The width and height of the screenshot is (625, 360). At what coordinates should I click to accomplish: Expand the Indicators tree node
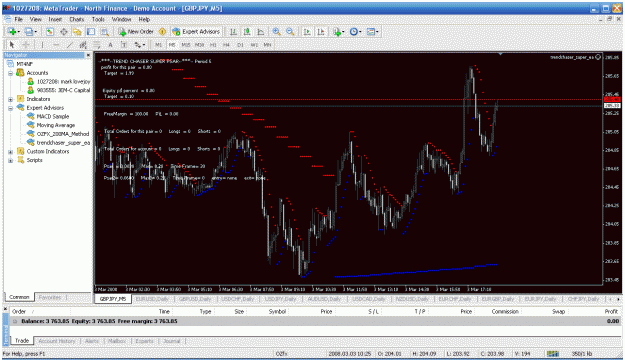click(11, 99)
